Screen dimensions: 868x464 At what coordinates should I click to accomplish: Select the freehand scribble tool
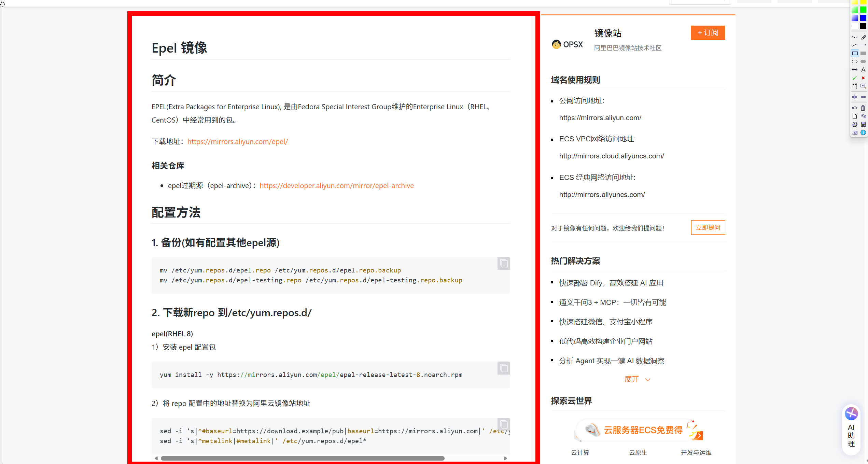pos(854,37)
